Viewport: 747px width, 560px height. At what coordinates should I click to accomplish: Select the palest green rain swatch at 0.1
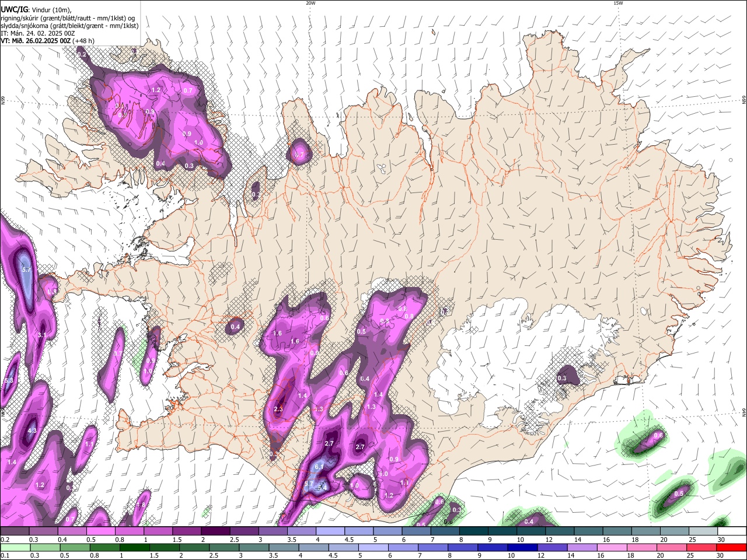15,547
